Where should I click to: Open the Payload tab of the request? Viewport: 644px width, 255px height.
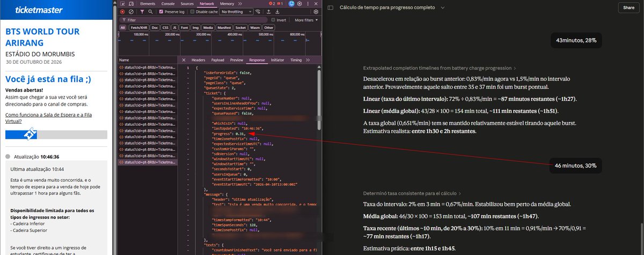click(217, 60)
